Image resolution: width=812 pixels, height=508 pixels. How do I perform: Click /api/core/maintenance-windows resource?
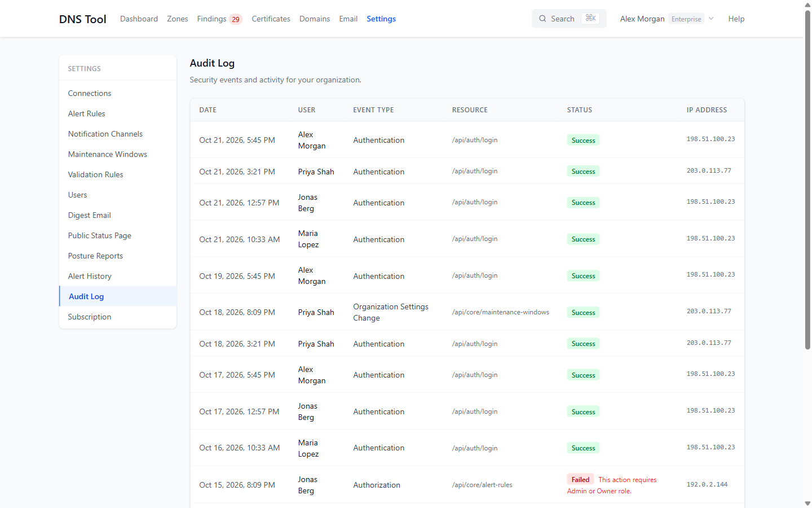[x=501, y=312]
